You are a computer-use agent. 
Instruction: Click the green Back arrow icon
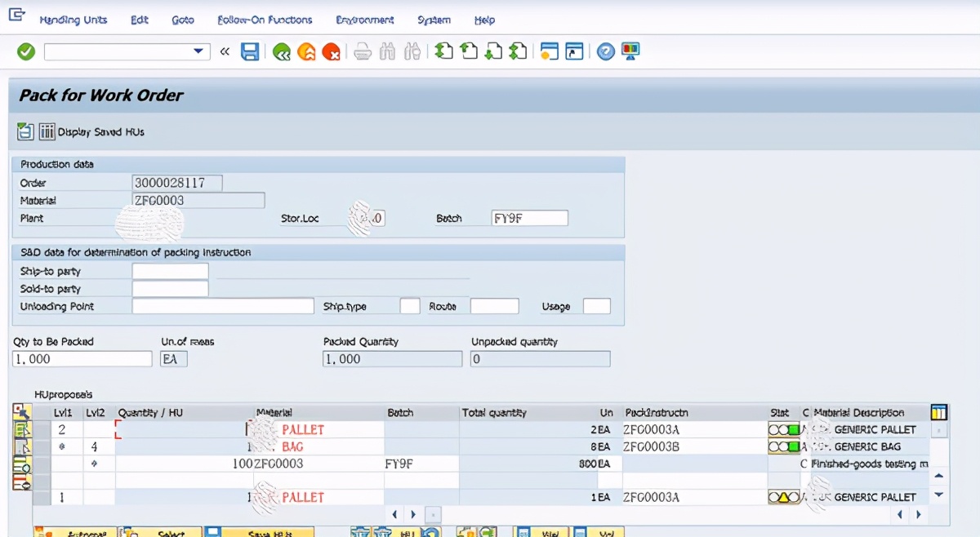[282, 52]
